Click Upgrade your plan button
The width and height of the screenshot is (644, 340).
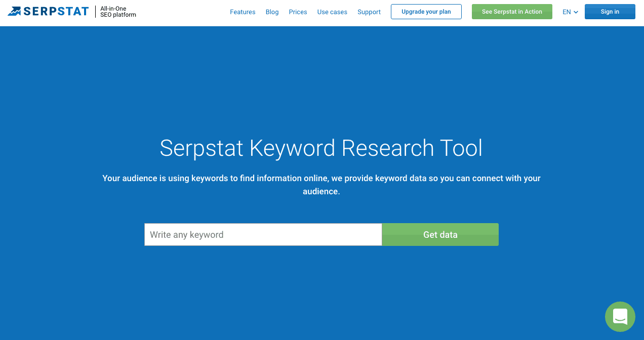(x=426, y=12)
